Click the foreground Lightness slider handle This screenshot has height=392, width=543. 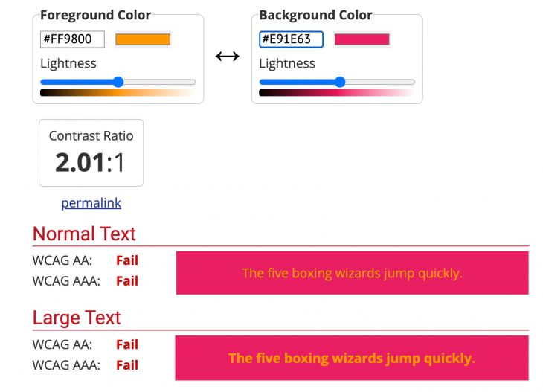tap(118, 82)
